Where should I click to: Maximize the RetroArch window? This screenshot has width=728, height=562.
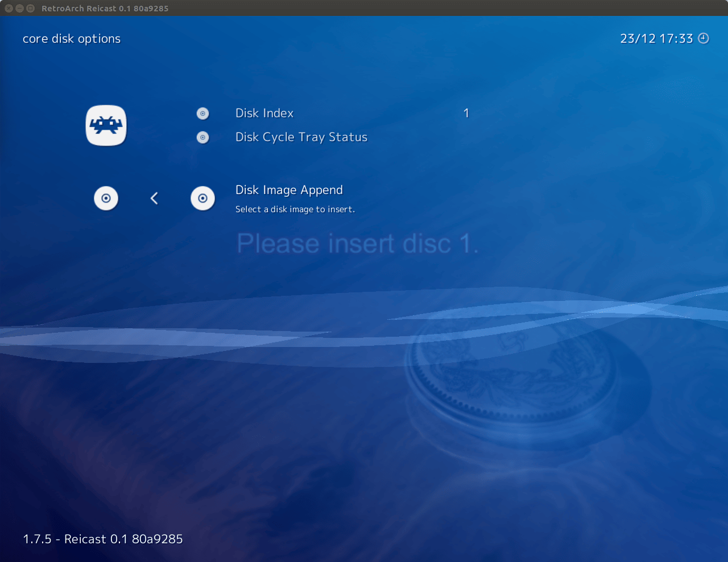point(31,8)
